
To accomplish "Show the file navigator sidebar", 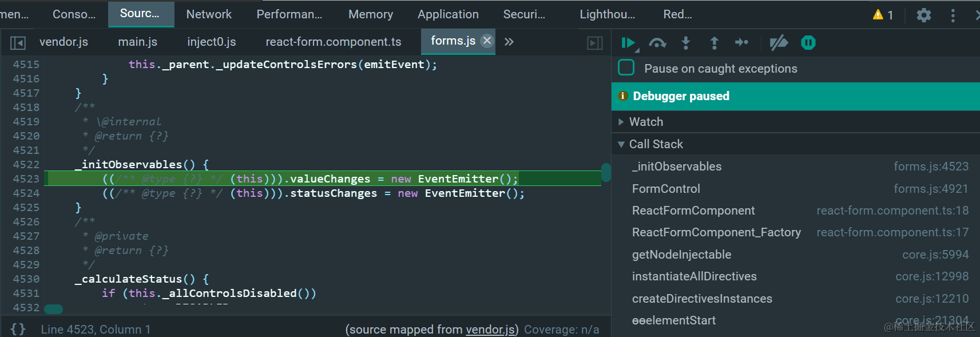I will click(18, 42).
